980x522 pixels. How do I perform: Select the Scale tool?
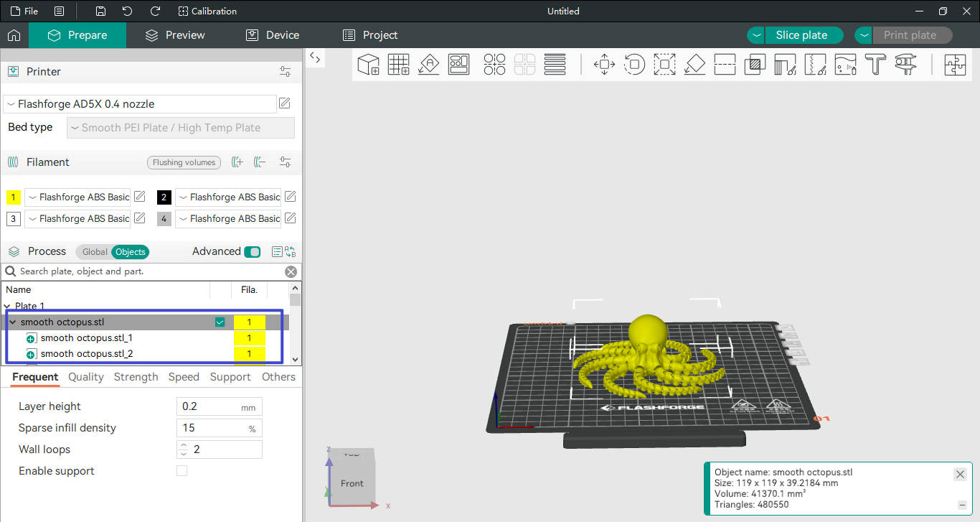[665, 65]
